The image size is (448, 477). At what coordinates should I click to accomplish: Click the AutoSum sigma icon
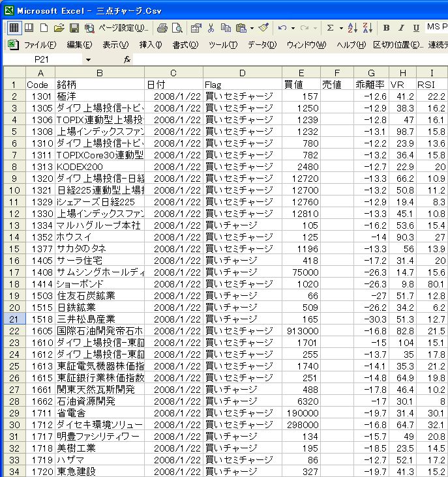click(x=330, y=28)
